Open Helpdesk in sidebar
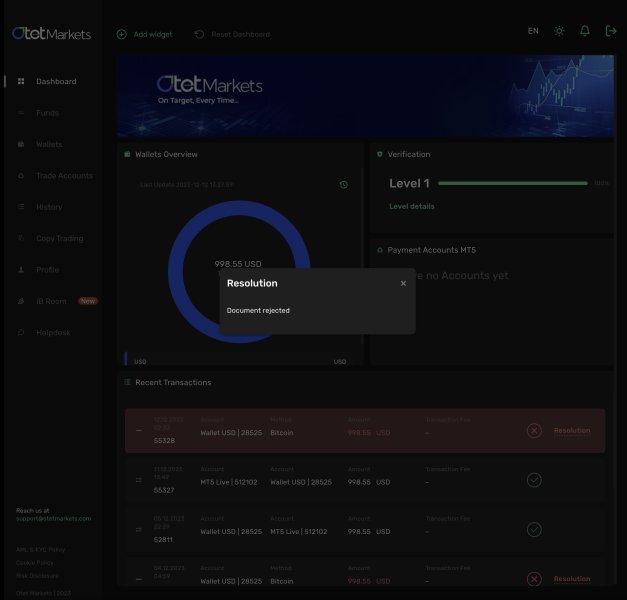Screen dimensions: 627x600 click(x=53, y=332)
